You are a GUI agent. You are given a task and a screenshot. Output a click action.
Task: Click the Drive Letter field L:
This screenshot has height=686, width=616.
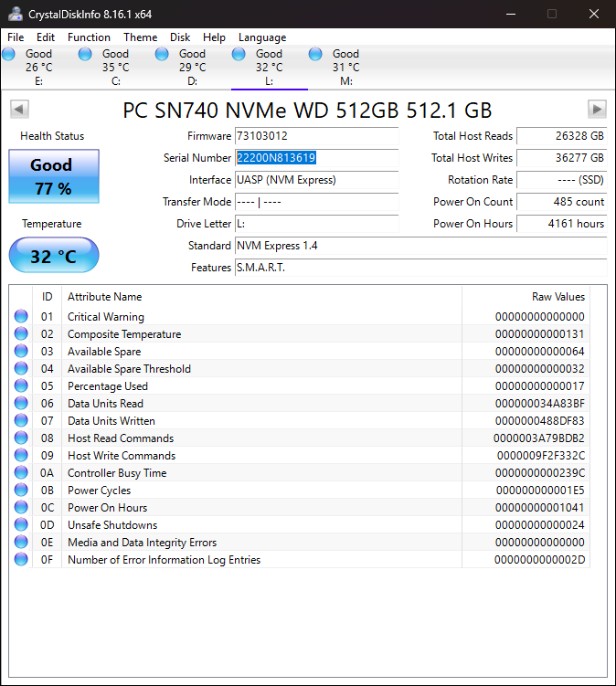point(316,224)
